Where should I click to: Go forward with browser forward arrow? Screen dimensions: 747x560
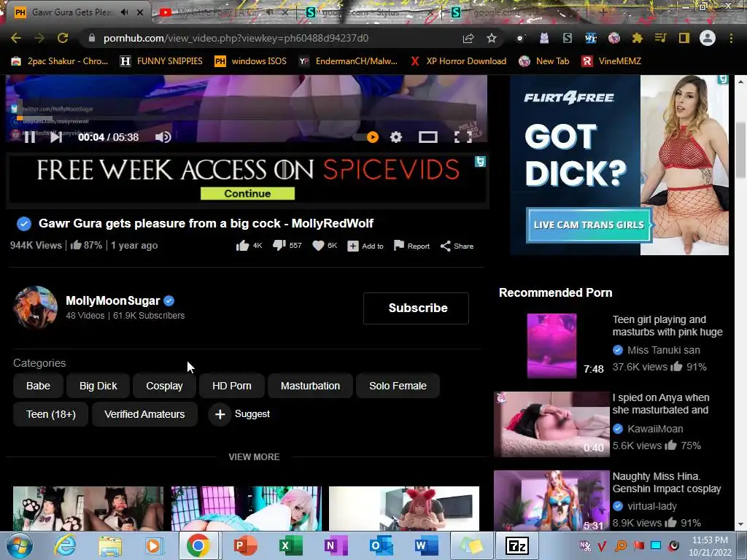coord(39,38)
